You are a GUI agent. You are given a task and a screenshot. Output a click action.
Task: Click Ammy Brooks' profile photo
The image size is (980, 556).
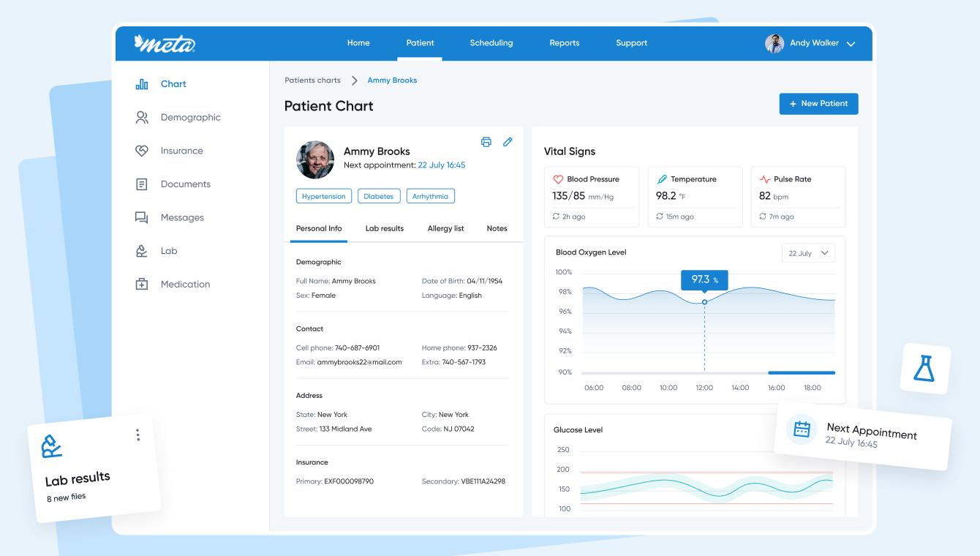pos(315,159)
